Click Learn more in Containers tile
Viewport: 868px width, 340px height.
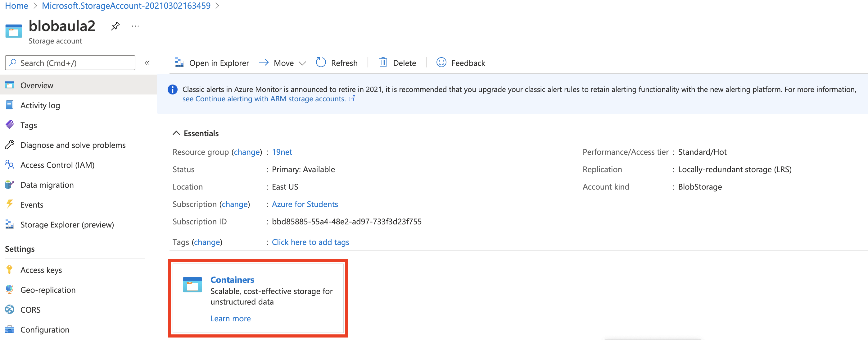230,319
